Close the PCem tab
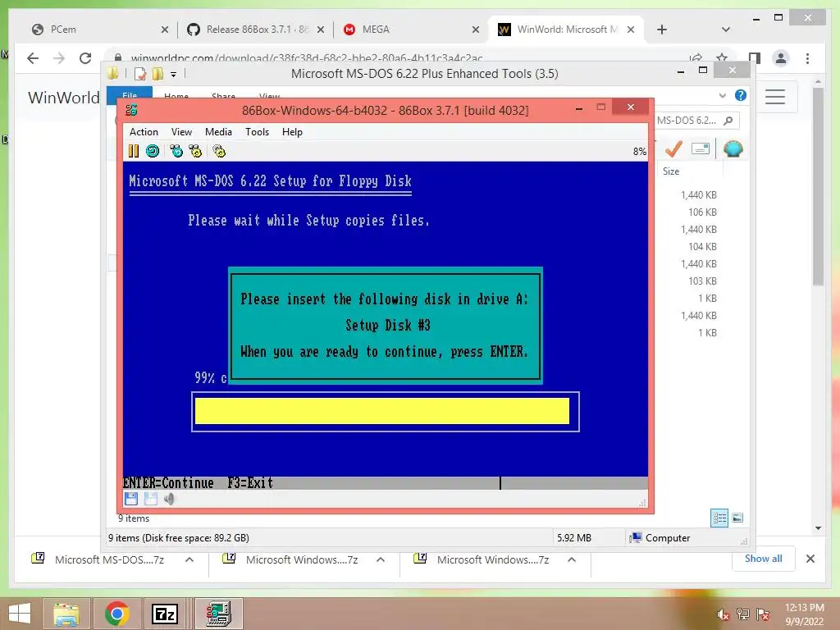 point(164,30)
